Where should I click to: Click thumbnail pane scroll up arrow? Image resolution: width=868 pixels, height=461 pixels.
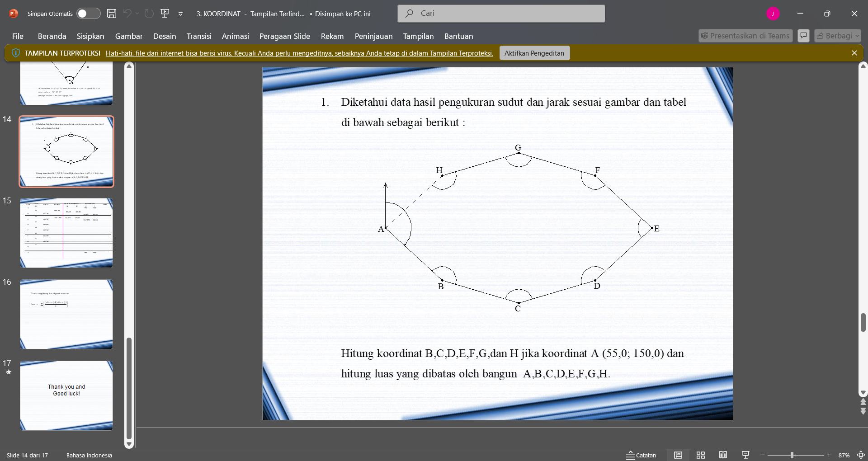129,66
